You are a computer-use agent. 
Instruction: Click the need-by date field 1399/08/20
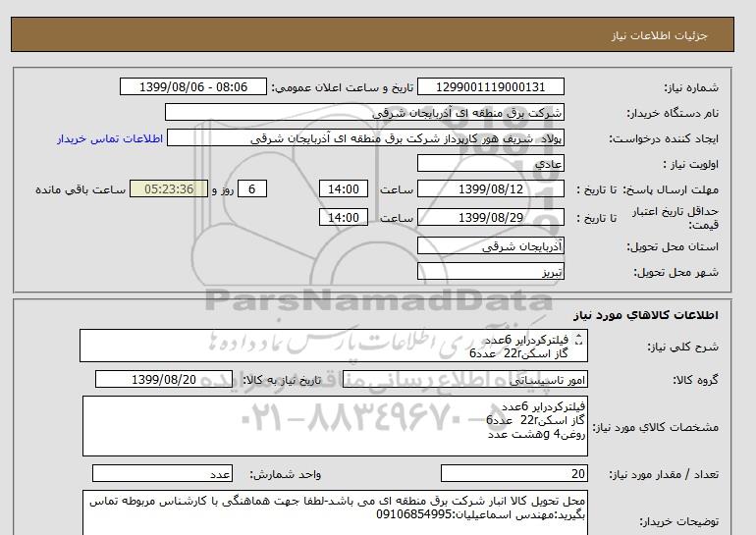[164, 380]
